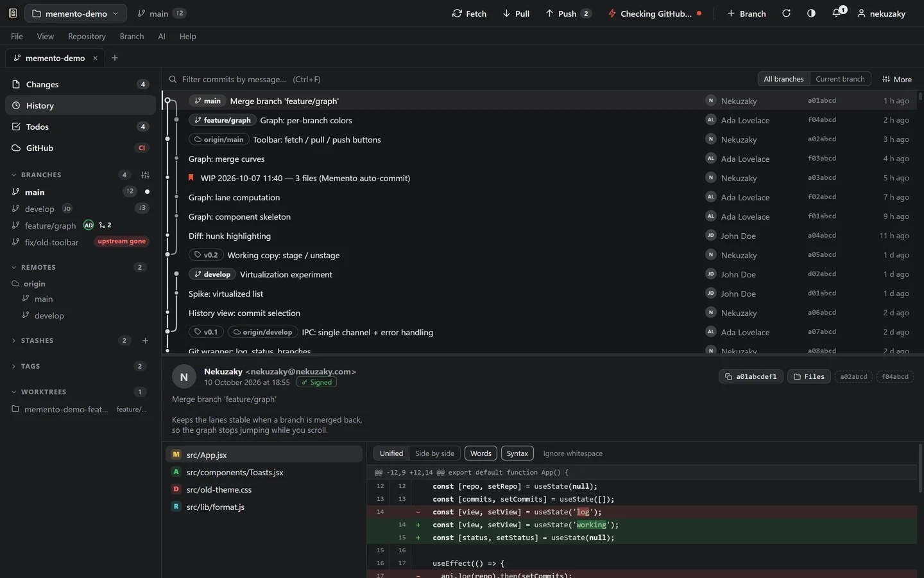Click the Pull button

pos(516,13)
